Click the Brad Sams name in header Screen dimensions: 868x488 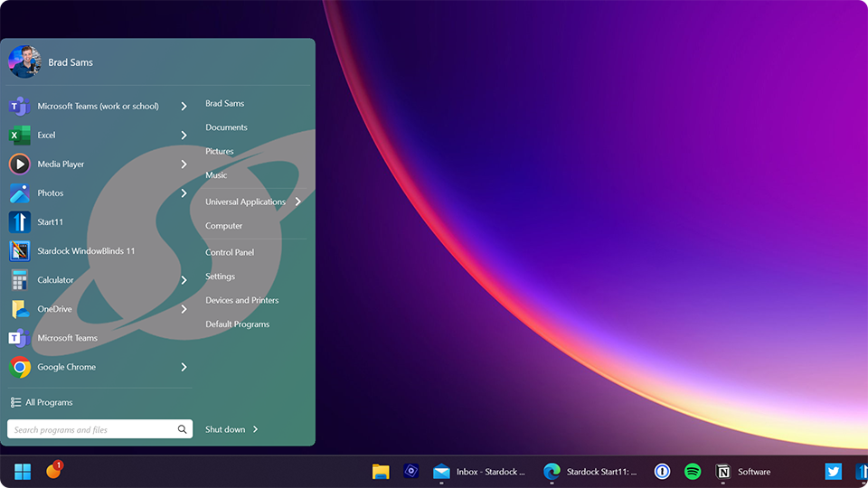point(71,62)
